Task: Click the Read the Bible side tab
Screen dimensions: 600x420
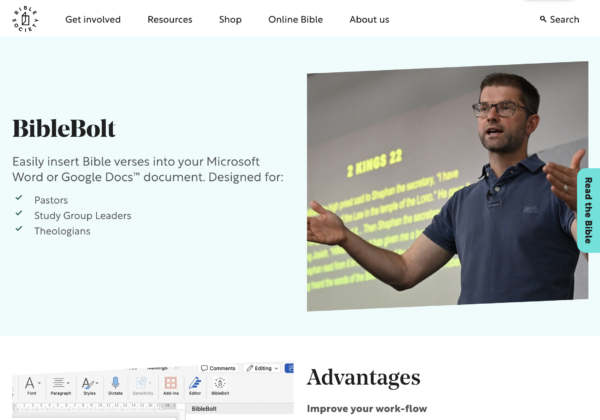Action: (x=589, y=210)
